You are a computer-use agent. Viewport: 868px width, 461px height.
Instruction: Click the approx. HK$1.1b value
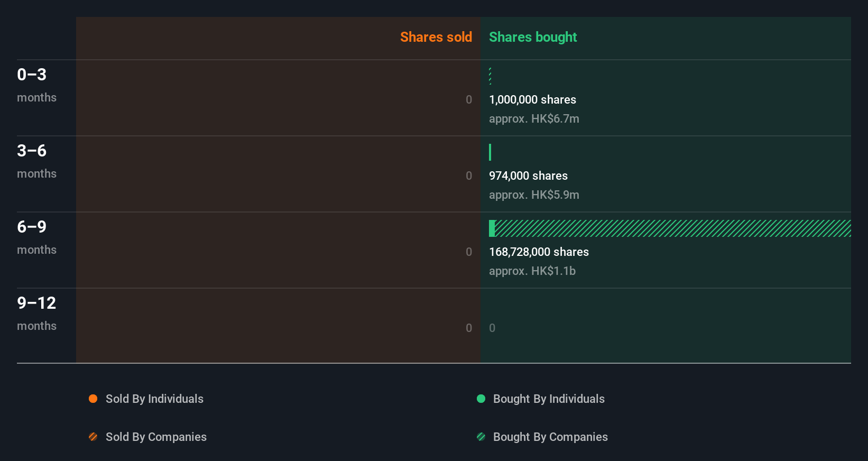pos(532,271)
